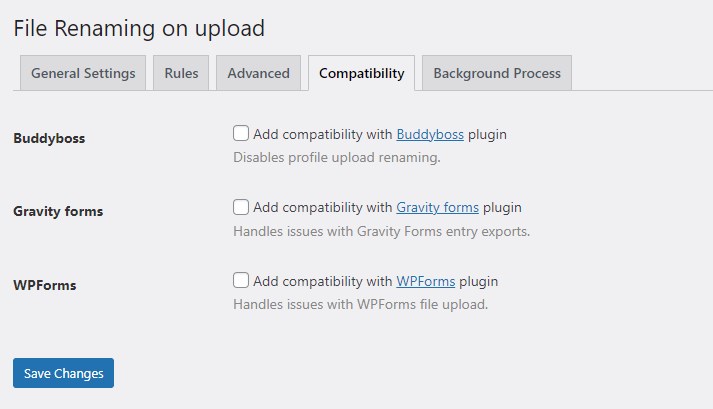The height and width of the screenshot is (409, 713).
Task: Click the bold Gravity forms row label
Action: 58,211
